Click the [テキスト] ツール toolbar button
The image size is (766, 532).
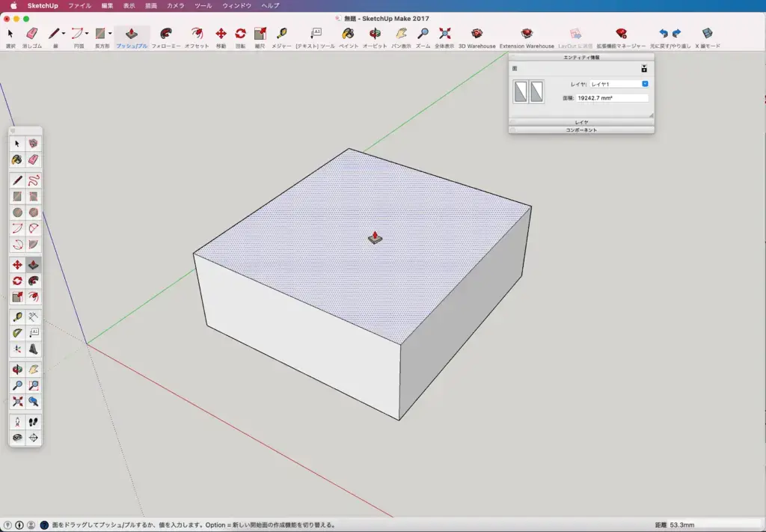(x=316, y=37)
